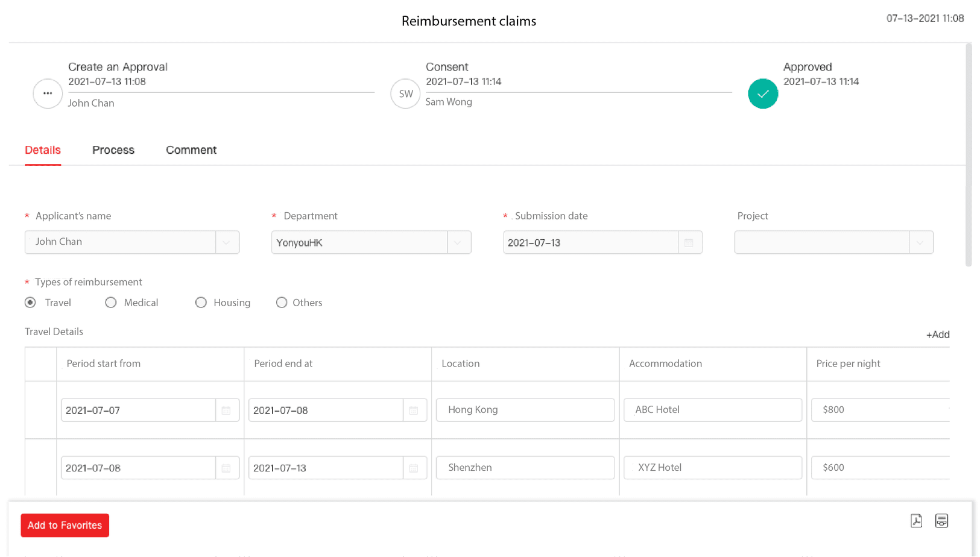Open the calendar for Period end 2021-07-08
The width and height of the screenshot is (980, 557).
pos(414,410)
